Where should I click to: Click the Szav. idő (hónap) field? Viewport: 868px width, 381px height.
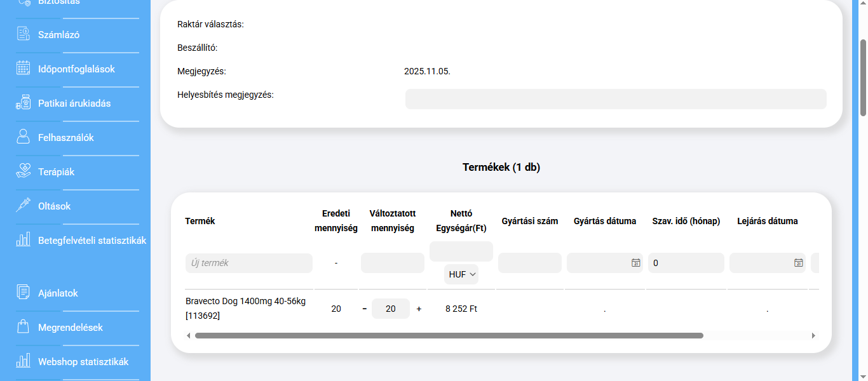686,263
